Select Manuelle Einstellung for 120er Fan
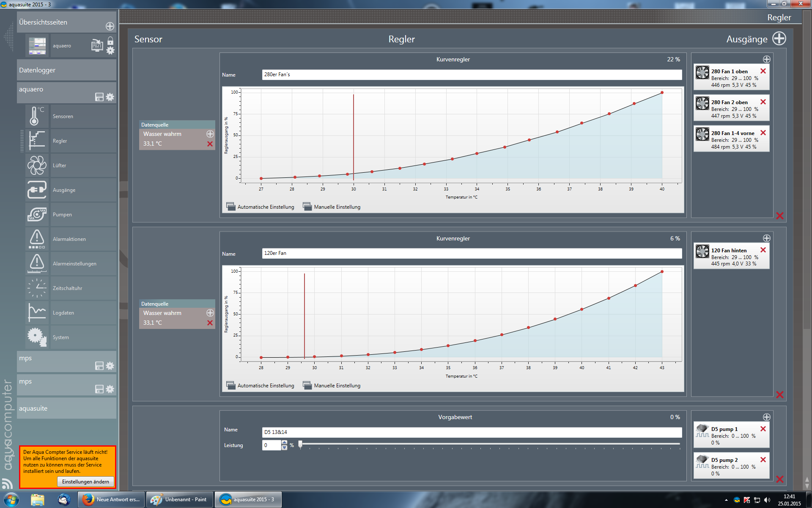Viewport: 812px width, 508px height. point(332,386)
